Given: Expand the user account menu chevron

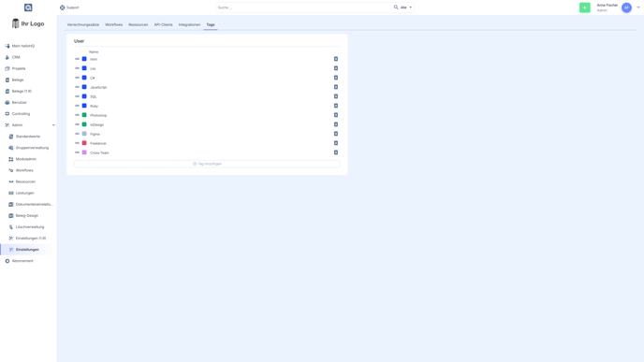Looking at the screenshot, I should (638, 7).
